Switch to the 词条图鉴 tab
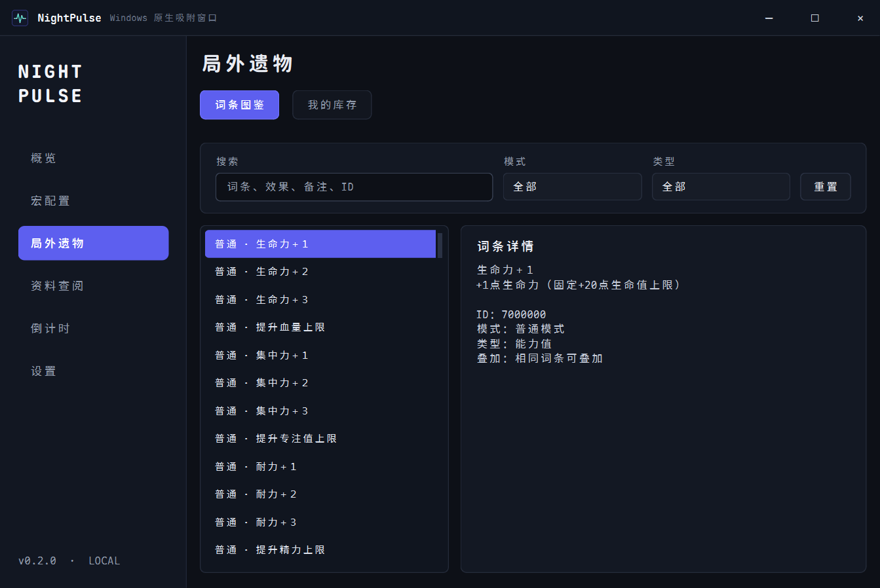Image resolution: width=880 pixels, height=588 pixels. tap(240, 105)
